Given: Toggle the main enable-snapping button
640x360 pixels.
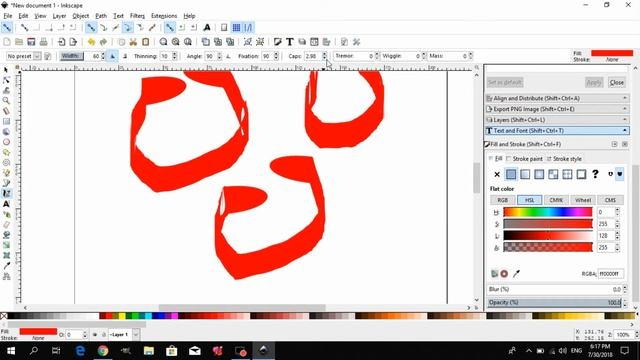Looking at the screenshot, I should click(x=7, y=27).
